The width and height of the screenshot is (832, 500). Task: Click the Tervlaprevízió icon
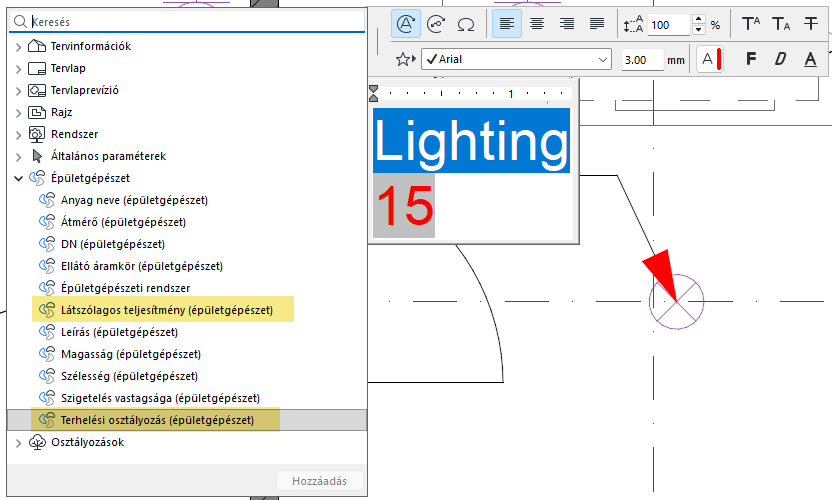coord(37,90)
